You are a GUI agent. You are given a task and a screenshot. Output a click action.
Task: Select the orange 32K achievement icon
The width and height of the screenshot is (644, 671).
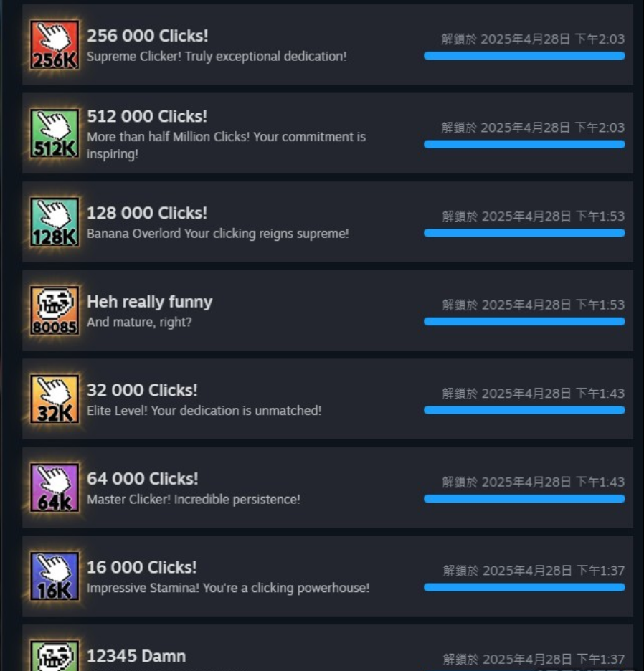coord(55,399)
